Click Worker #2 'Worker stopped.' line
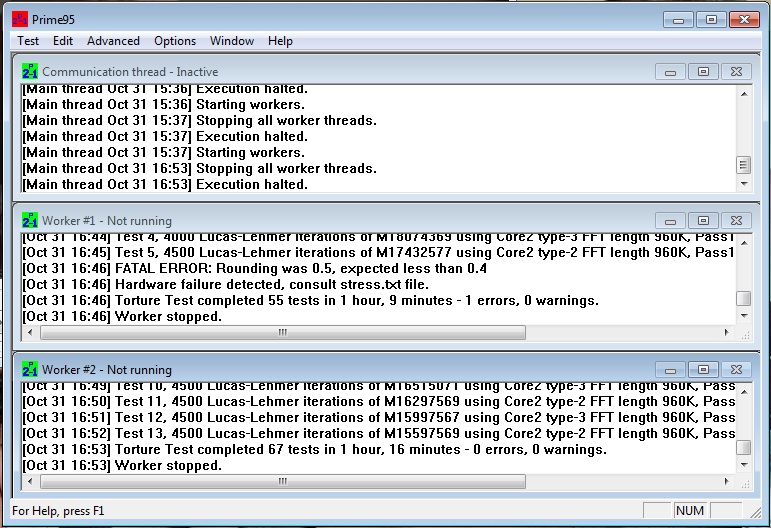771x528 pixels. 122,466
